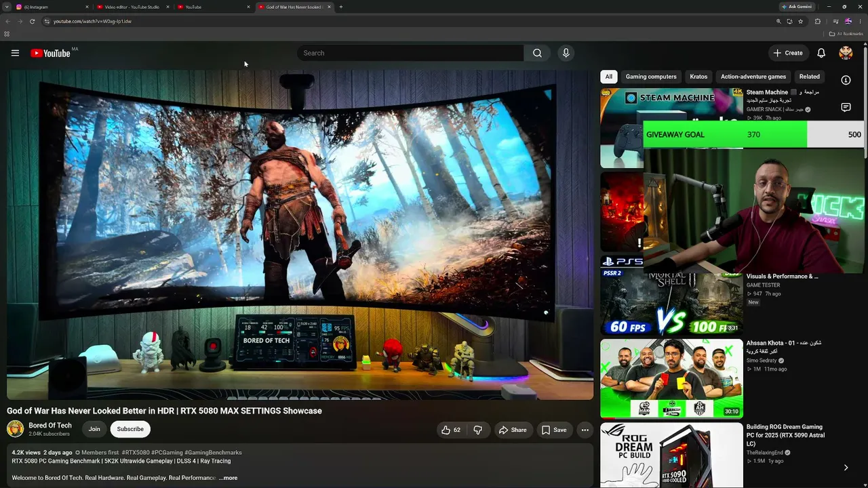868x488 pixels.
Task: Open Chrome's three-dot menu
Action: click(861, 21)
